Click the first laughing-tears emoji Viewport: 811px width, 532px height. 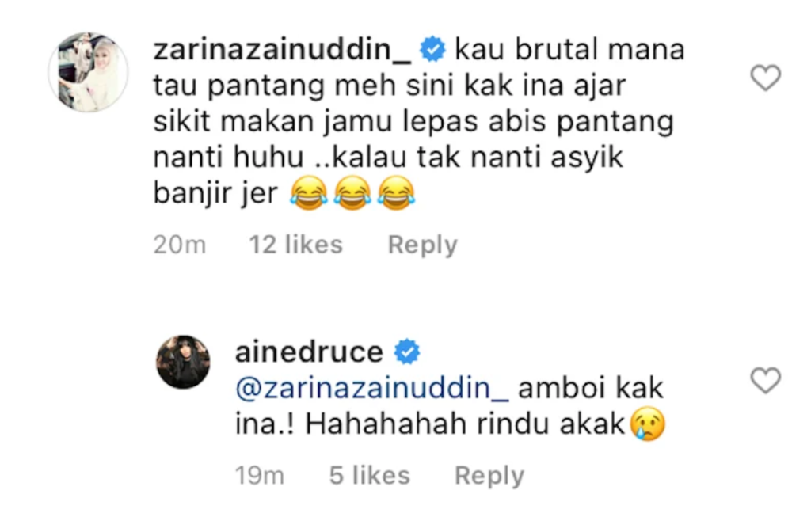click(x=309, y=193)
